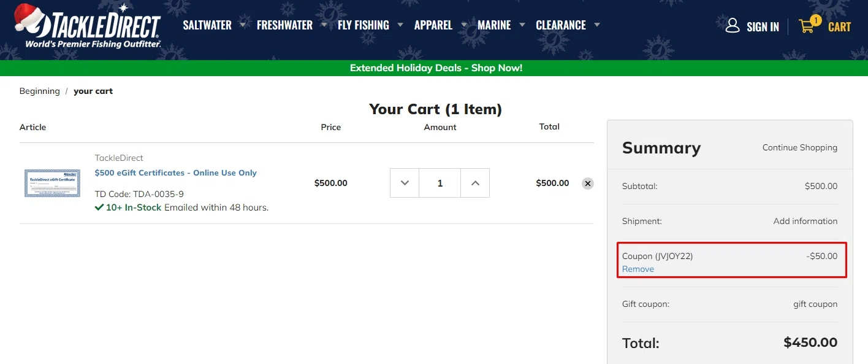Click the Sign In link
The width and height of the screenshot is (868, 364).
[x=763, y=27]
